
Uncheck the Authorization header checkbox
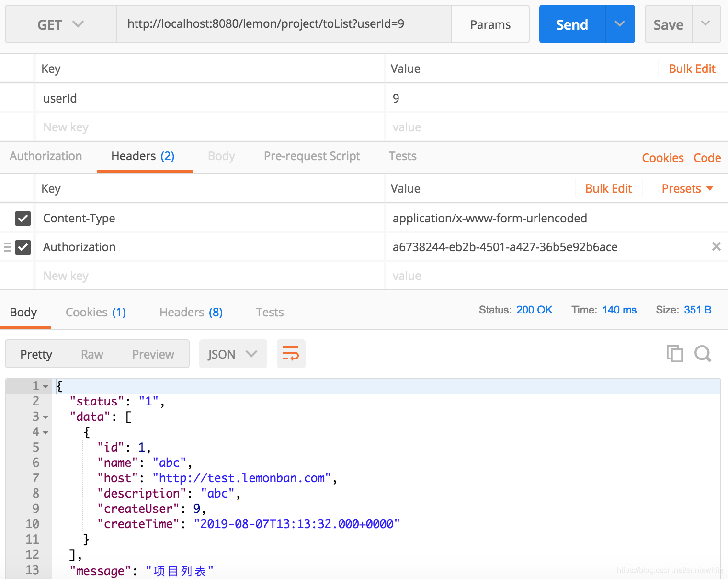[x=23, y=247]
